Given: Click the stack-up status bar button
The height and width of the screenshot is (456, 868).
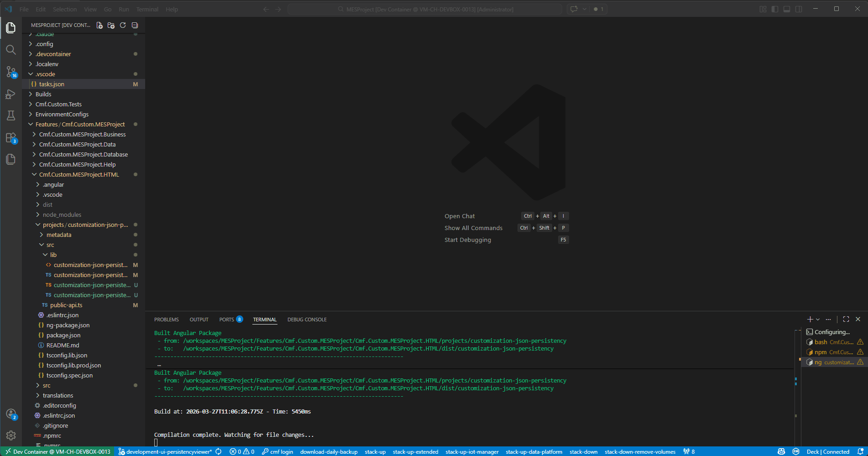Looking at the screenshot, I should pos(375,451).
